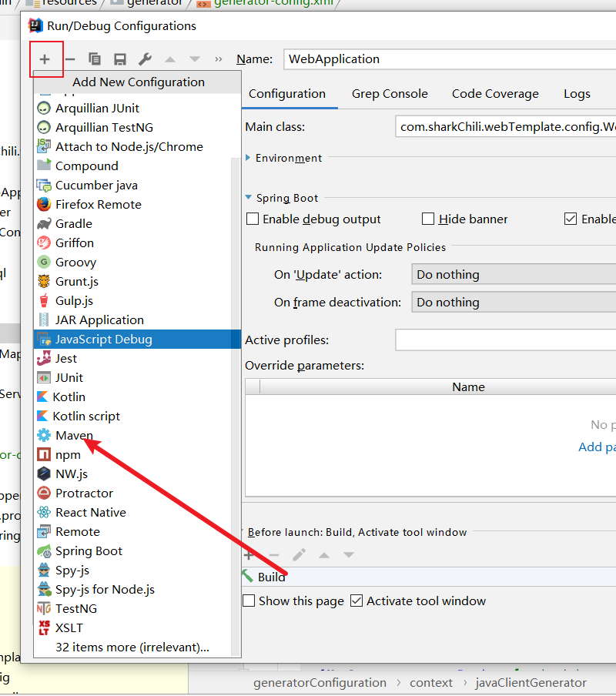Switch to the Grep Console tab
The height and width of the screenshot is (696, 616).
[390, 94]
